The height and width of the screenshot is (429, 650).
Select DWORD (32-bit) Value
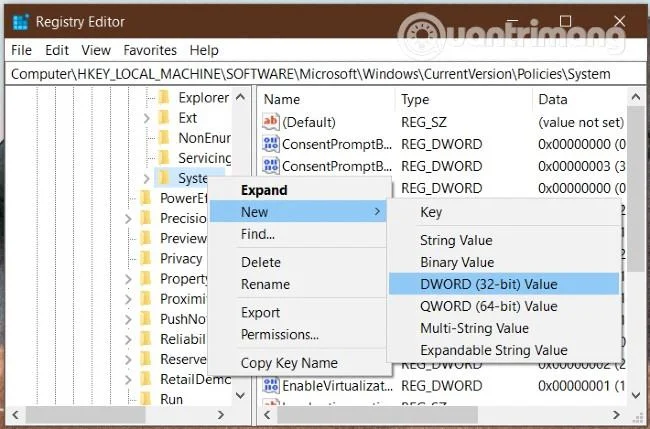click(504, 284)
